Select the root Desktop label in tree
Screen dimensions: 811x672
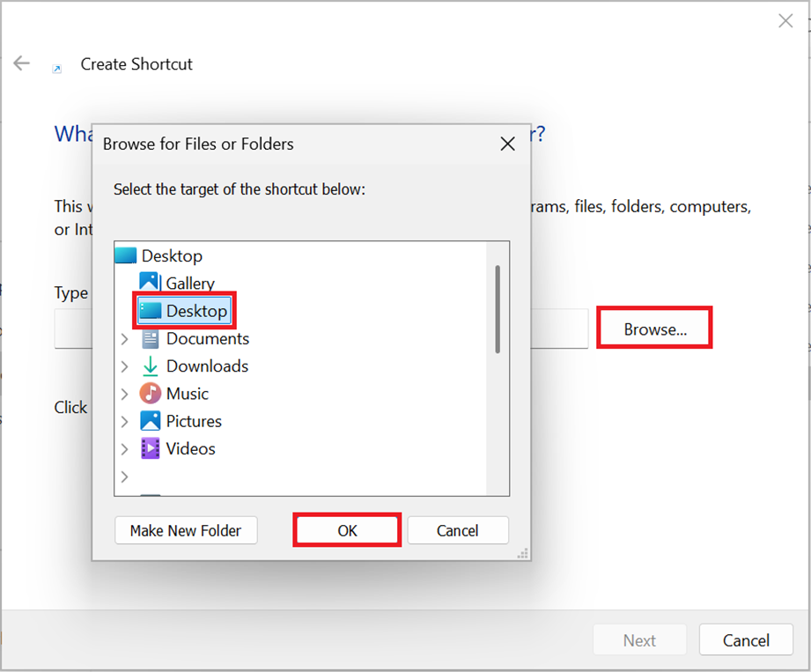pyautogui.click(x=172, y=256)
